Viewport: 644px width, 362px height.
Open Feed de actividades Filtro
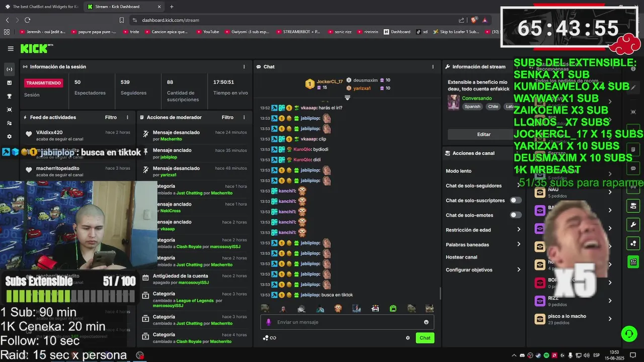[111, 117]
